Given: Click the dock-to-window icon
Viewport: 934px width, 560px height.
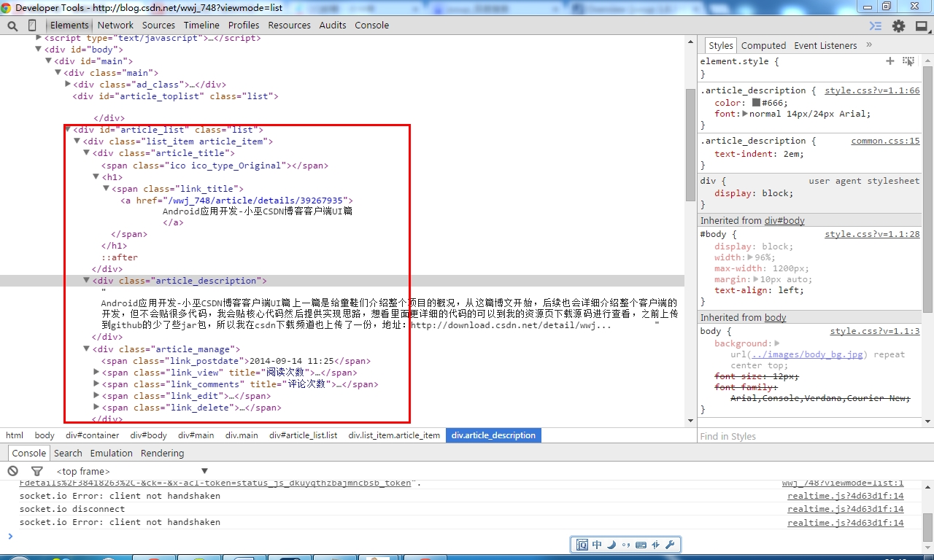Looking at the screenshot, I should tap(921, 26).
